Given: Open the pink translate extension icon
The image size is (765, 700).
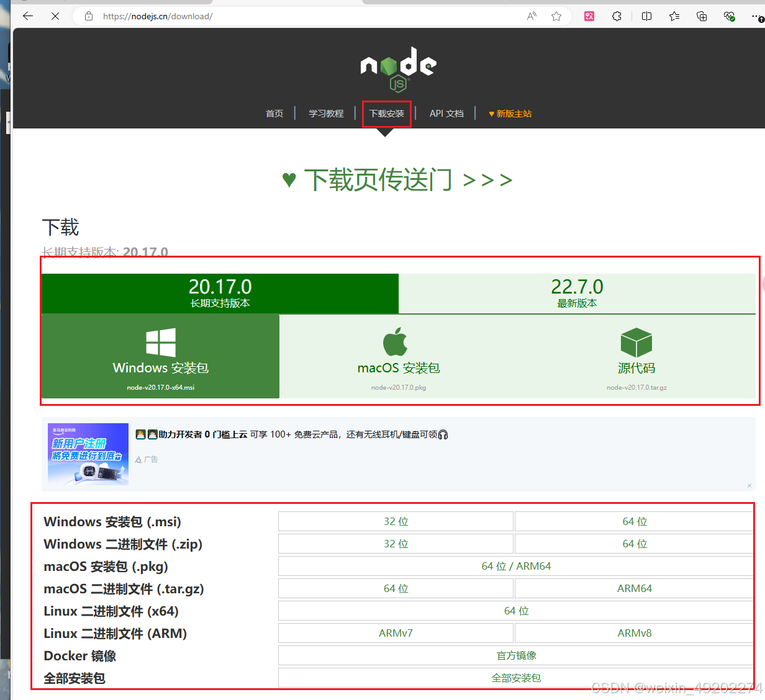Looking at the screenshot, I should [x=589, y=16].
